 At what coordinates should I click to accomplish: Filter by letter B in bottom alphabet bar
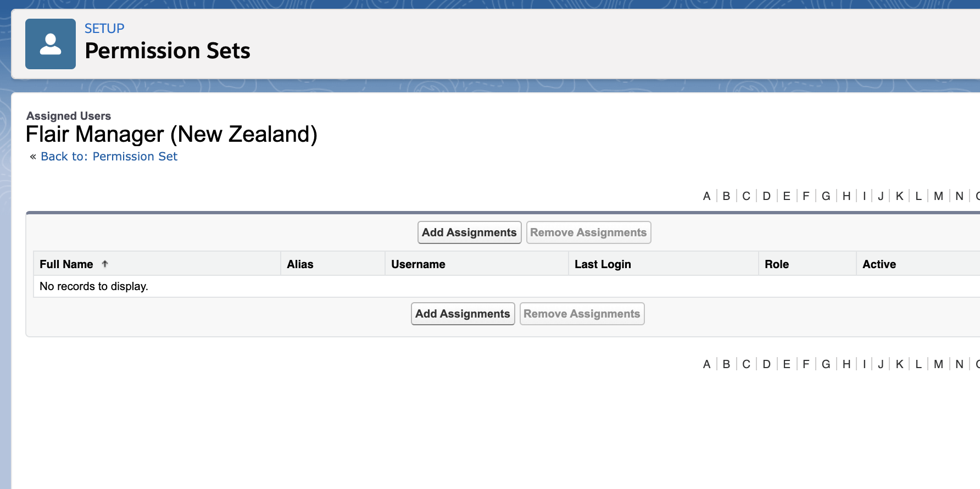click(726, 364)
